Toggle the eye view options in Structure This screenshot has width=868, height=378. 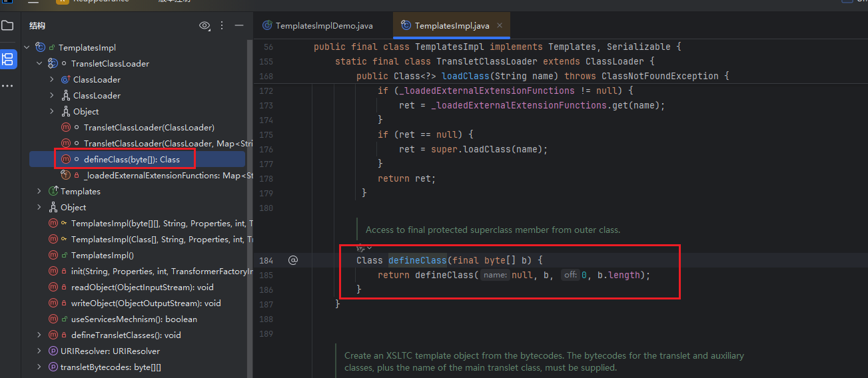point(205,25)
